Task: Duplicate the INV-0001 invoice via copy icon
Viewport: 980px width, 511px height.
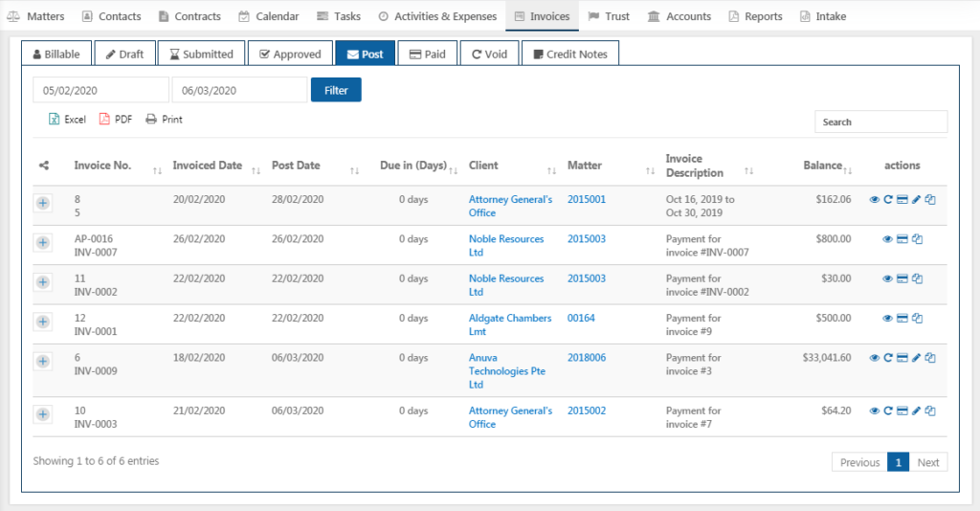Action: click(917, 319)
